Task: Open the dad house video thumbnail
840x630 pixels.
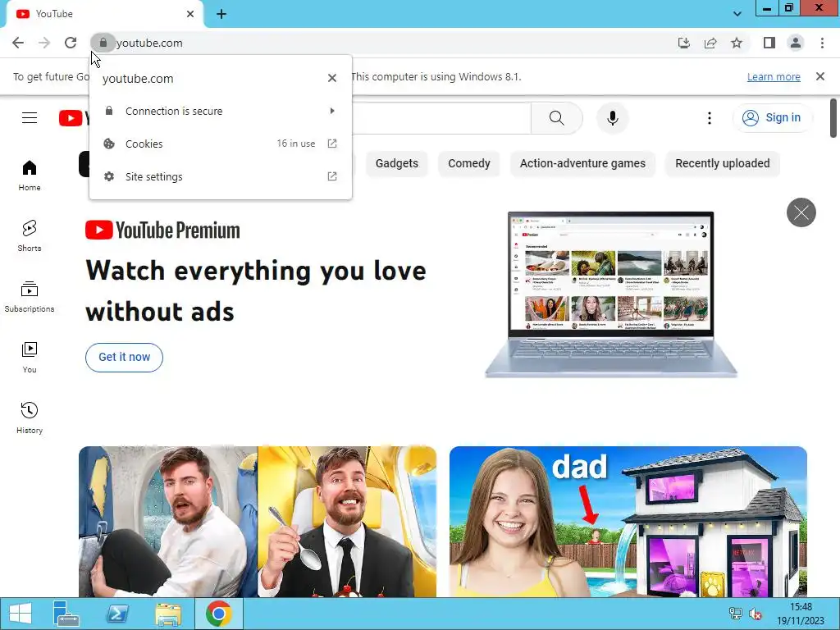Action: pyautogui.click(x=628, y=522)
